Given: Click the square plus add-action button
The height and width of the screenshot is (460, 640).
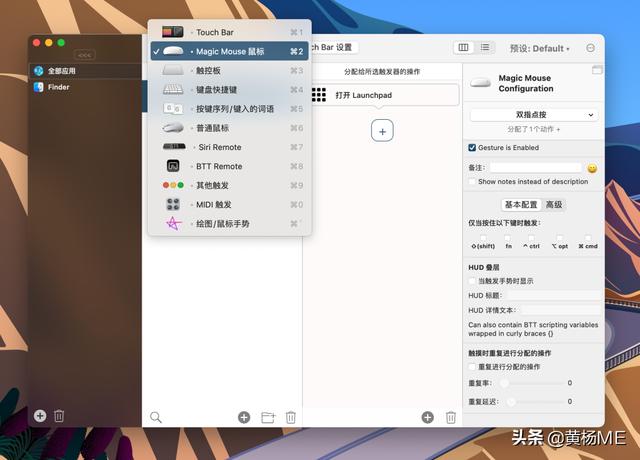Looking at the screenshot, I should pos(382,131).
